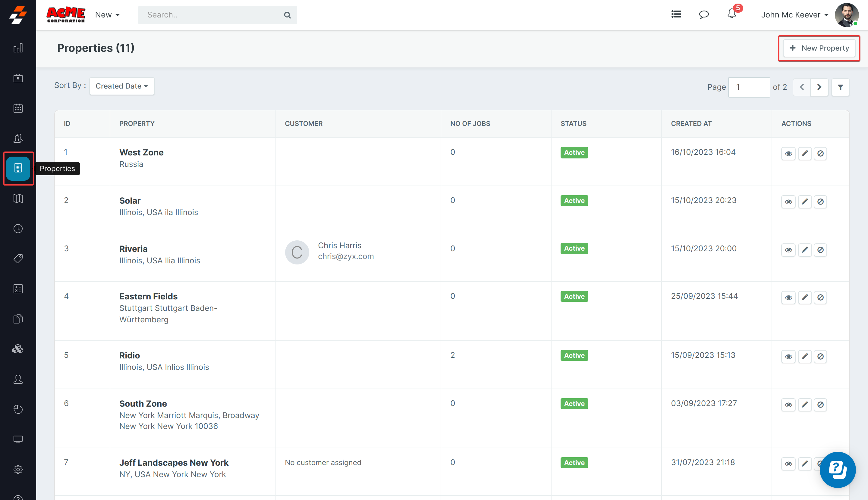Viewport: 868px width, 500px height.
Task: View Riveria property eye icon
Action: pos(788,250)
